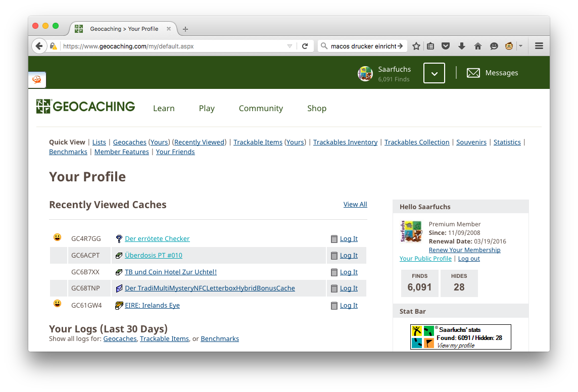The width and height of the screenshot is (578, 392).
Task: Click Renew Your Membership link
Action: (464, 250)
